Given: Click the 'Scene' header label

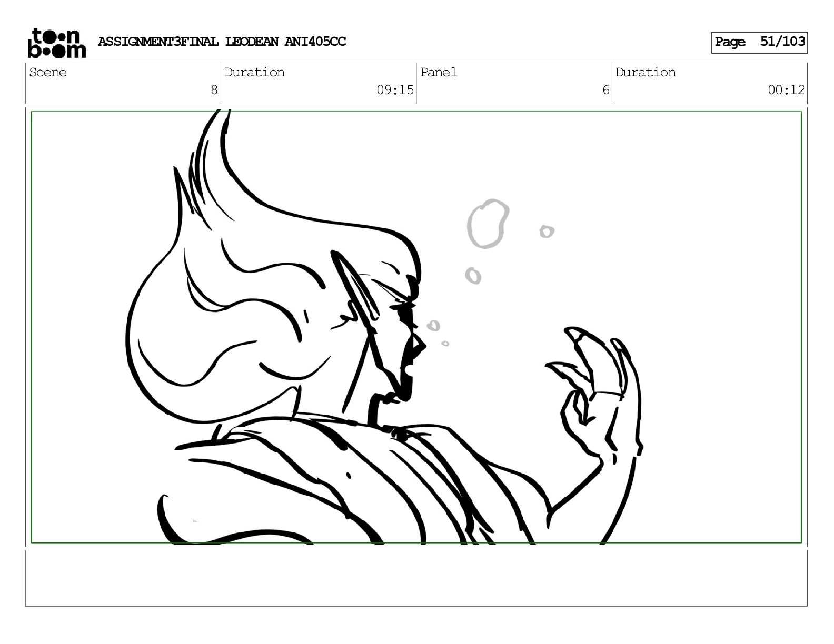Looking at the screenshot, I should coord(48,72).
